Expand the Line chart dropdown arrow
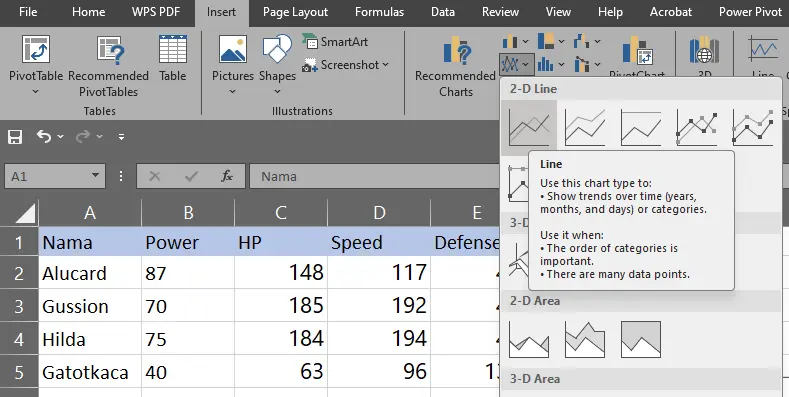 (x=526, y=64)
